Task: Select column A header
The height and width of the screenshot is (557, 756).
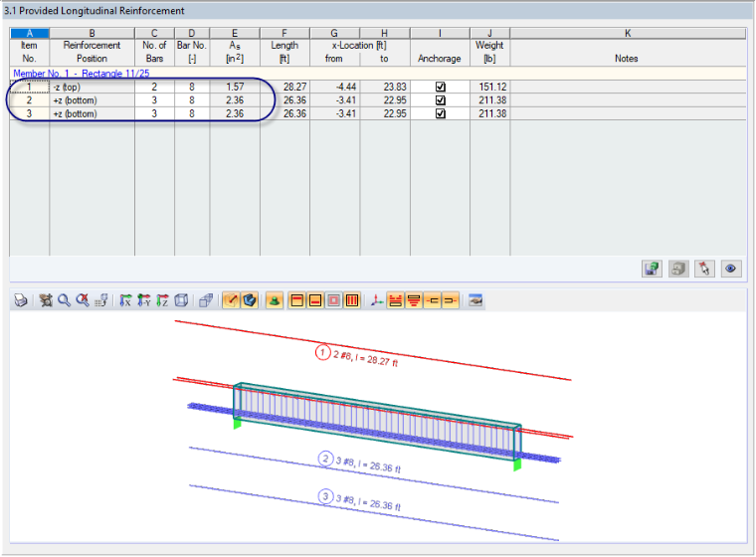Action: pyautogui.click(x=30, y=33)
